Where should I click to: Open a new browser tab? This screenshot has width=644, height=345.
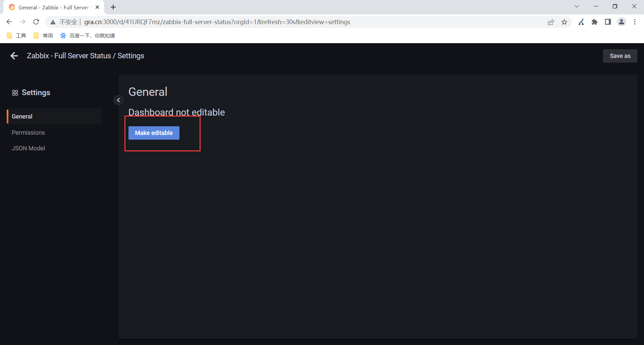[113, 7]
